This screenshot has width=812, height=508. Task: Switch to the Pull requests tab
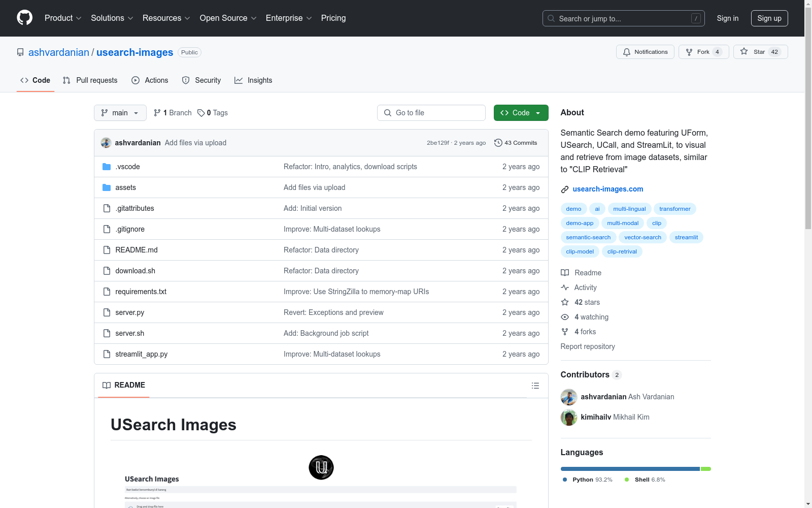pos(90,80)
